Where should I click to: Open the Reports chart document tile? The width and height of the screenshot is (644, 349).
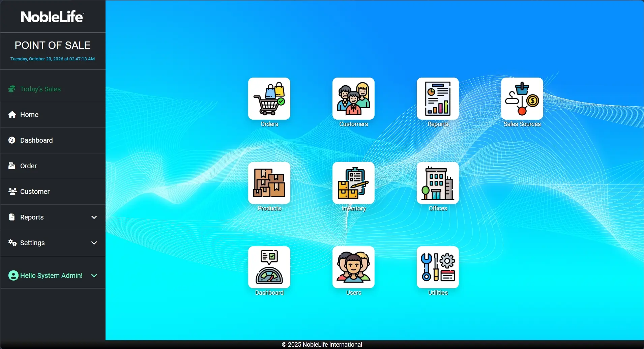[x=438, y=98]
